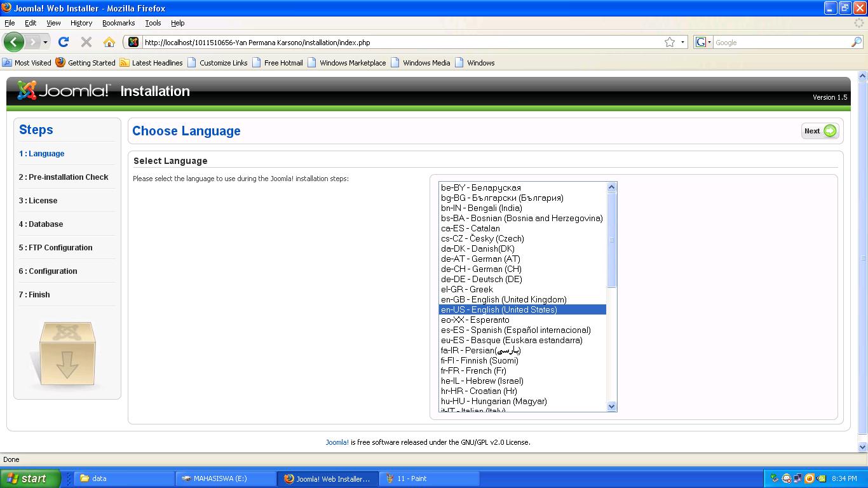The width and height of the screenshot is (868, 488).
Task: Go to Home page icon
Action: (x=109, y=42)
